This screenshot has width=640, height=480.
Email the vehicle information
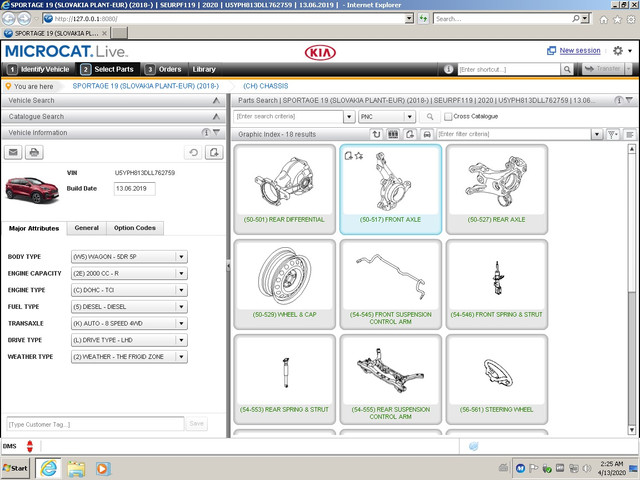tap(13, 152)
